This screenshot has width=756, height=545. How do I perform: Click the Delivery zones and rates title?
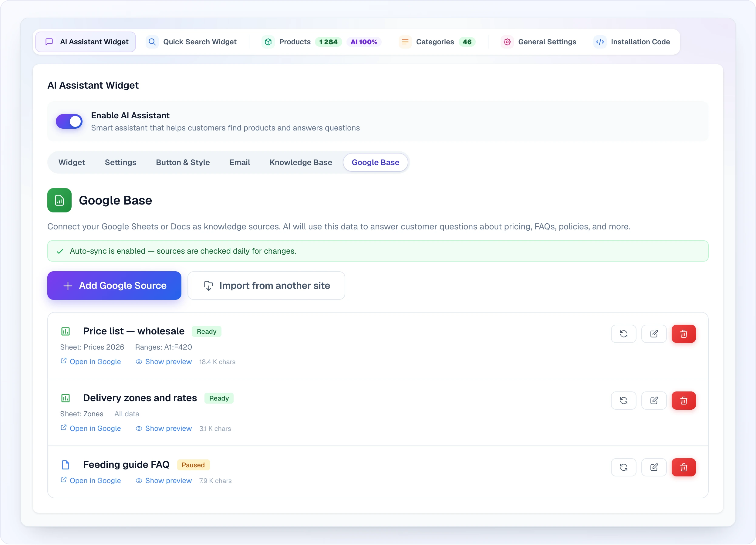point(140,398)
